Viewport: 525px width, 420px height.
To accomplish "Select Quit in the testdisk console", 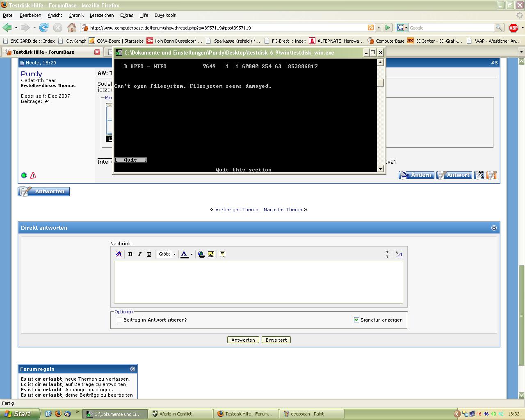I will [130, 160].
